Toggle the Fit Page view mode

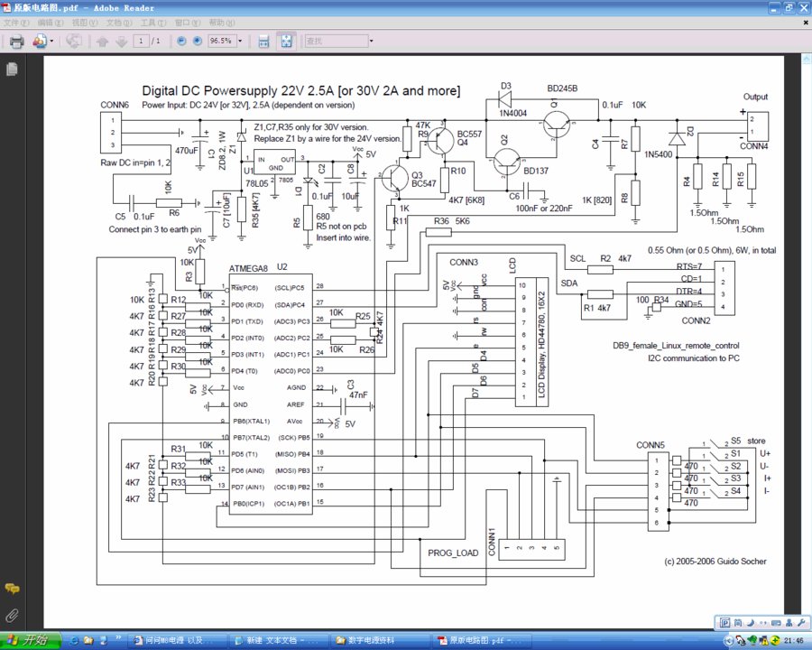[287, 41]
